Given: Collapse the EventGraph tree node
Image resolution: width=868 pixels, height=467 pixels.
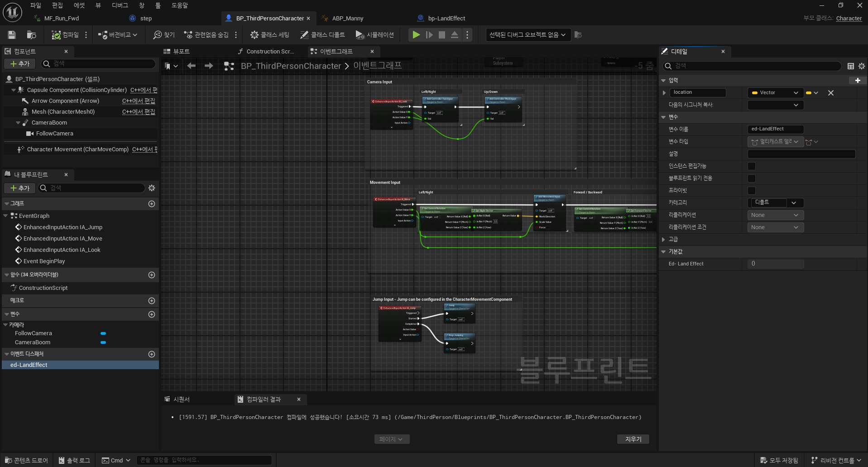Looking at the screenshot, I should [x=5, y=216].
